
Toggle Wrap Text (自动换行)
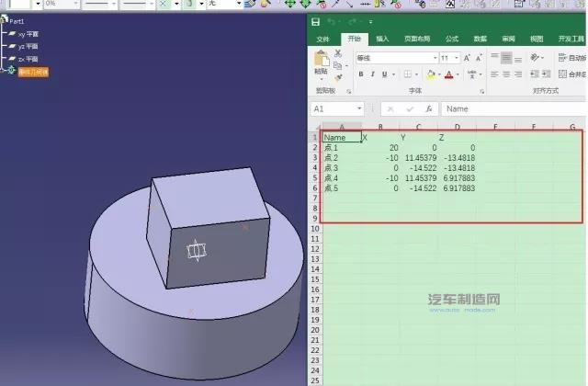[x=571, y=58]
